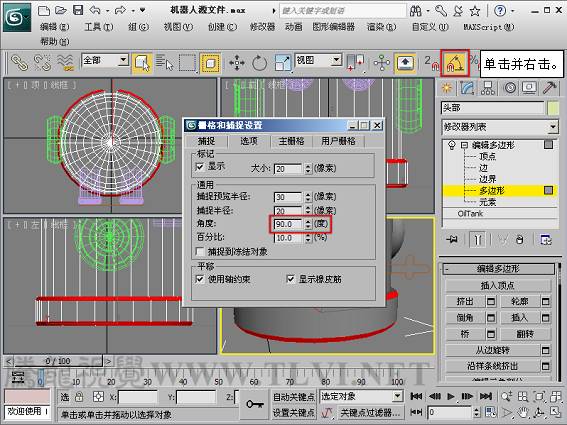This screenshot has height=425, width=567.
Task: Click the Select and Manipulate icon
Action: tap(382, 63)
